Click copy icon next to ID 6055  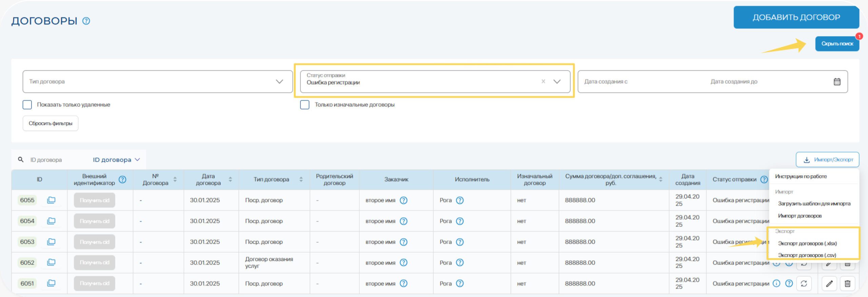pyautogui.click(x=51, y=200)
